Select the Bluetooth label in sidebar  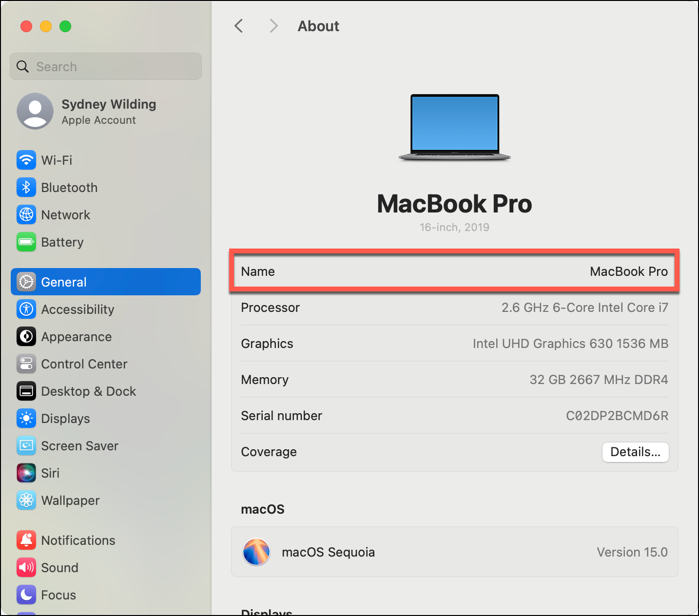[x=69, y=187]
